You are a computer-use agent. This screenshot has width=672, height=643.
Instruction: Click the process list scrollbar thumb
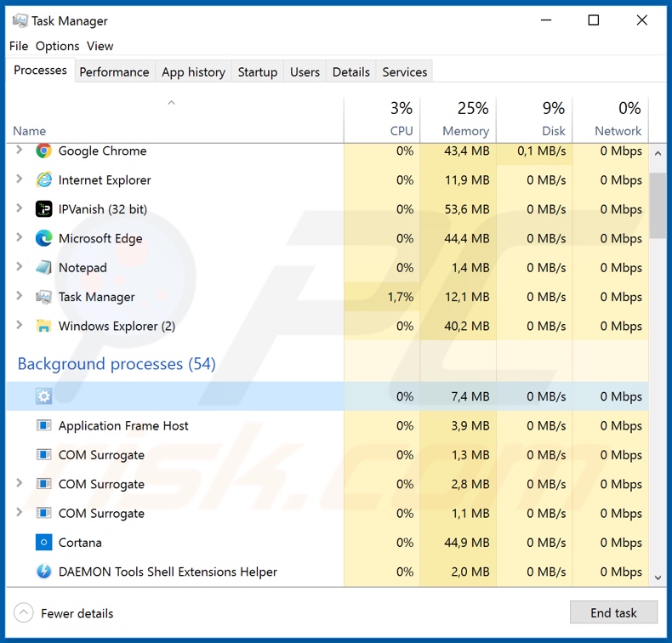coord(658,205)
